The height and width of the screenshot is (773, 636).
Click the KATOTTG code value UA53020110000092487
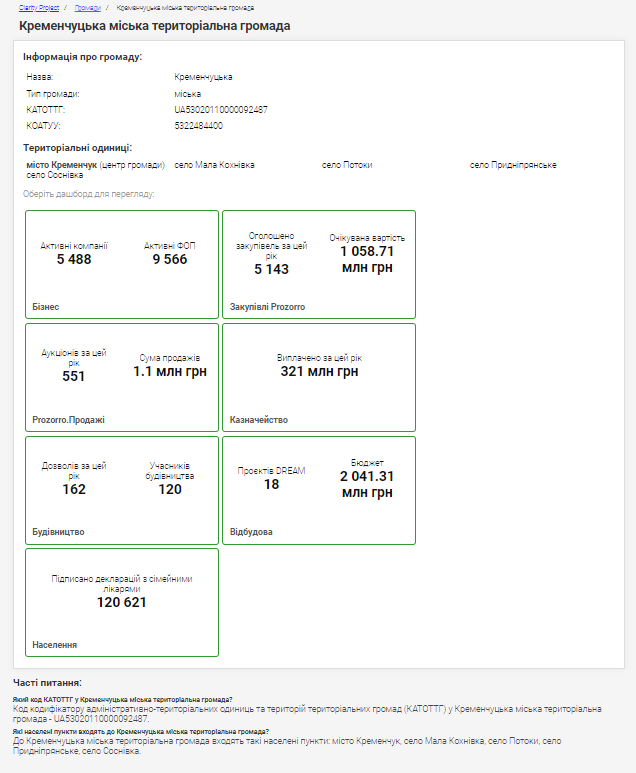[x=220, y=110]
